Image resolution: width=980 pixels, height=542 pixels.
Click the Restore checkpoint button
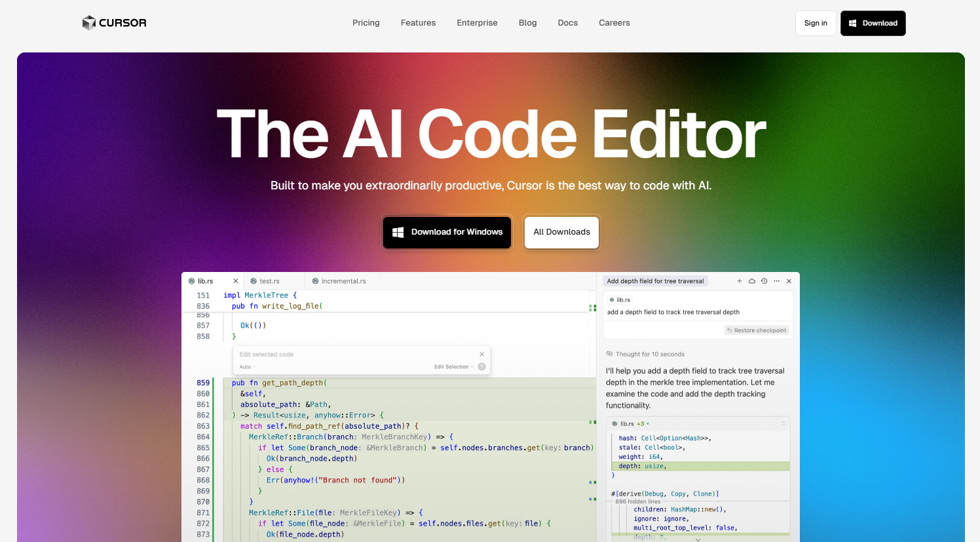coord(757,330)
